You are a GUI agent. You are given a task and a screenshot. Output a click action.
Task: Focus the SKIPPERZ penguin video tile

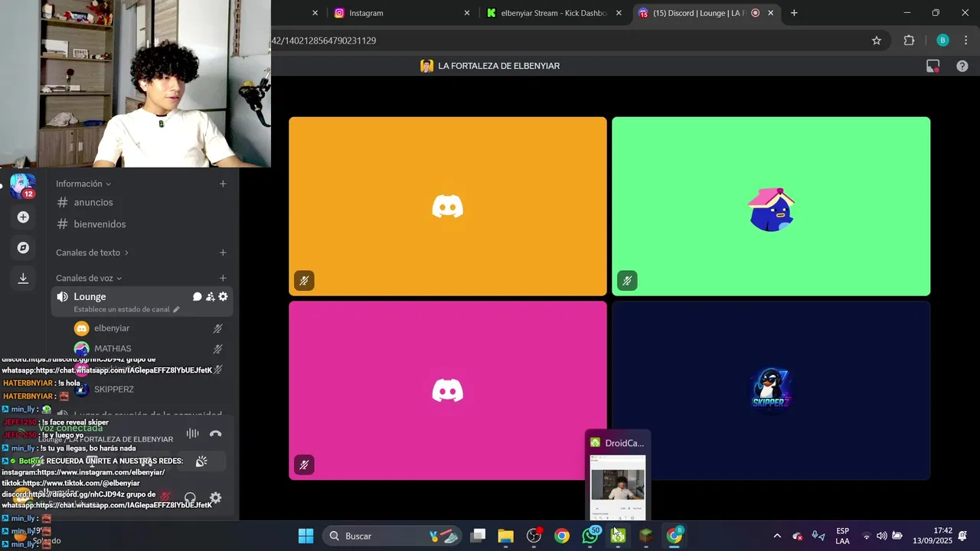[771, 390]
